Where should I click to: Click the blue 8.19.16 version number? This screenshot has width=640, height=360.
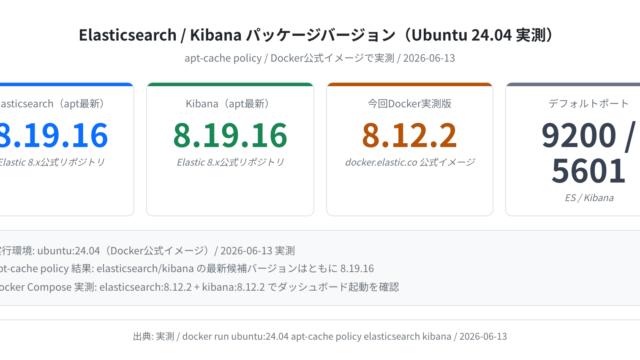pyautogui.click(x=54, y=136)
